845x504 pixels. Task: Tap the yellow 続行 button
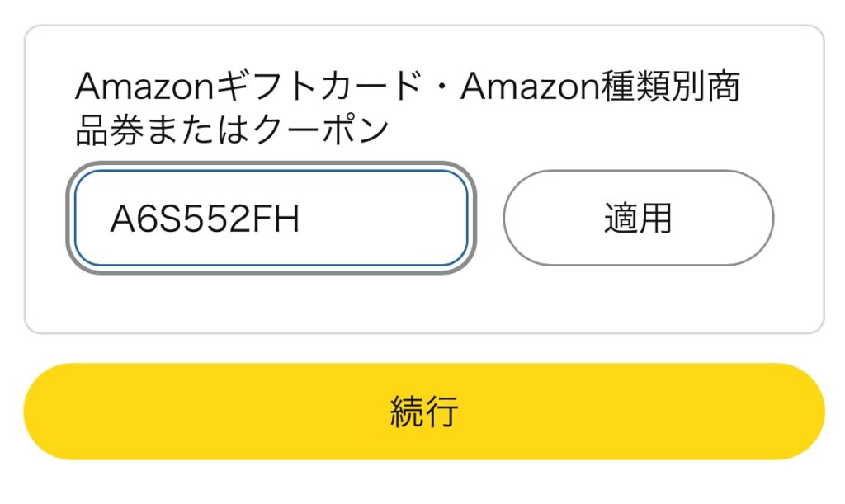click(423, 411)
